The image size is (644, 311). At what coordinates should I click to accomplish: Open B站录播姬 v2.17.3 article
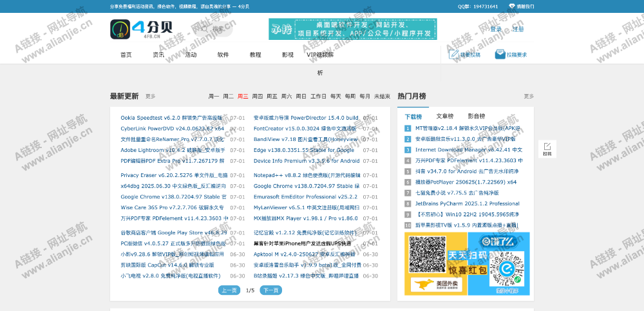pos(306,276)
